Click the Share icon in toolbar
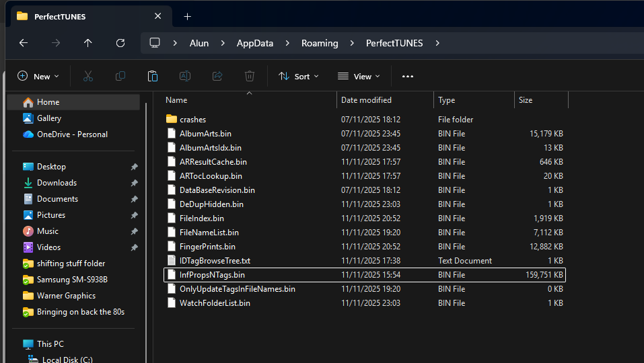 (x=217, y=77)
